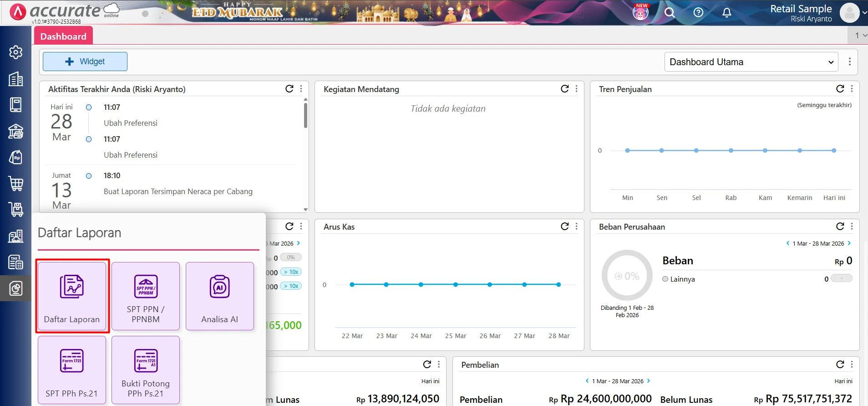This screenshot has width=868, height=406.
Task: Click 28 Mar point on Arus Kas chart
Action: (x=558, y=284)
